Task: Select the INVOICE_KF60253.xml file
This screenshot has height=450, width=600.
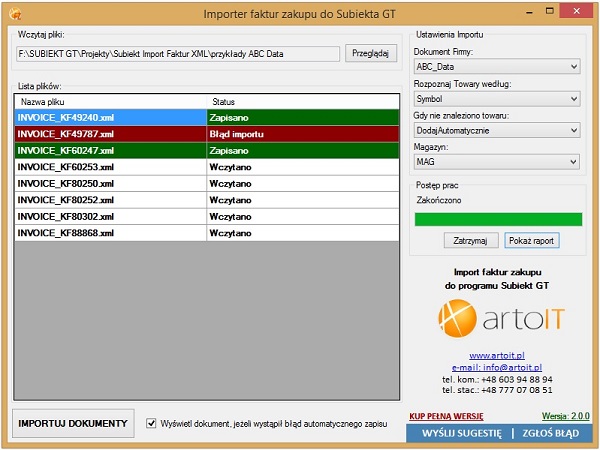Action: pyautogui.click(x=111, y=167)
